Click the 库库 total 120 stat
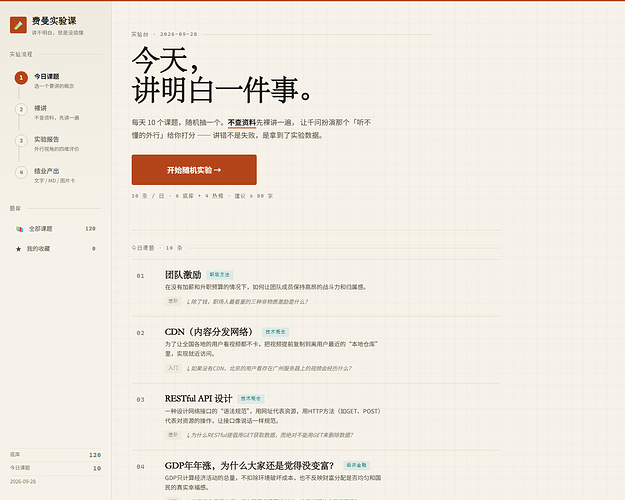625x500 pixels. pos(56,455)
